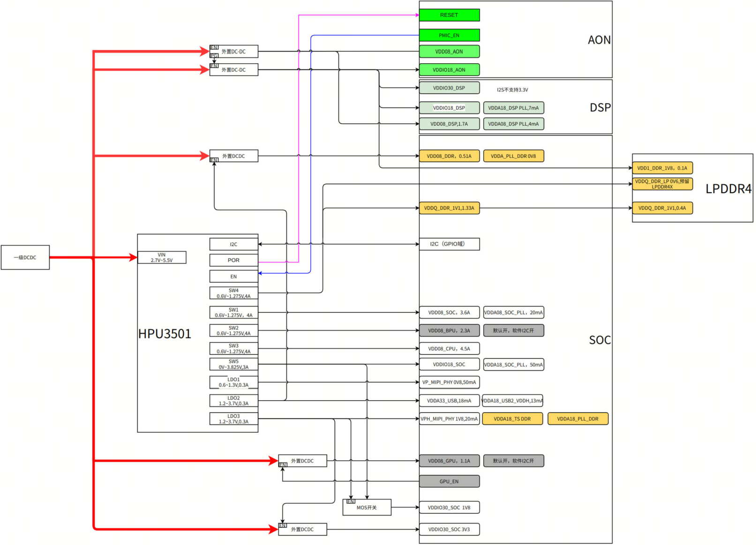Click VPH_MIPI_PHY 1V8,20mA block
This screenshot has height=545, width=756.
(x=449, y=419)
